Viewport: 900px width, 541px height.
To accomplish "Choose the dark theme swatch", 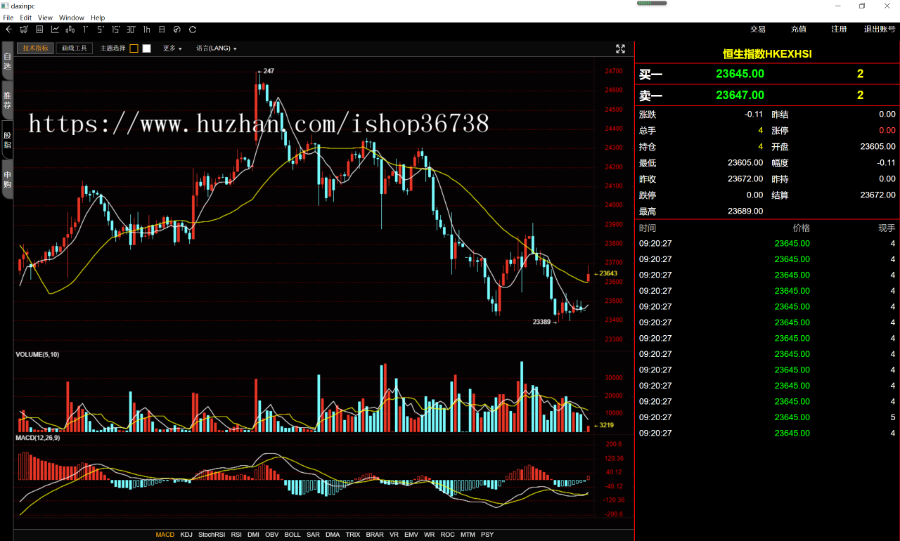I will pos(134,48).
